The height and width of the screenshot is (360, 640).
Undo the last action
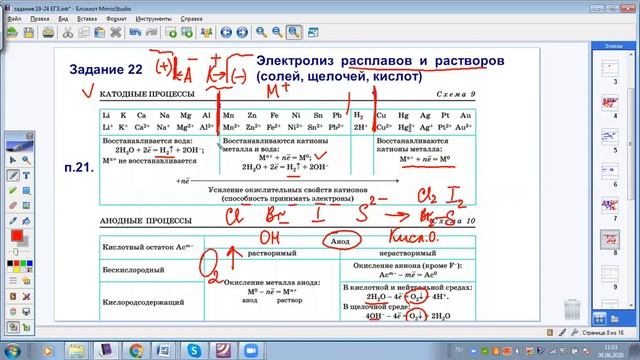[135, 32]
